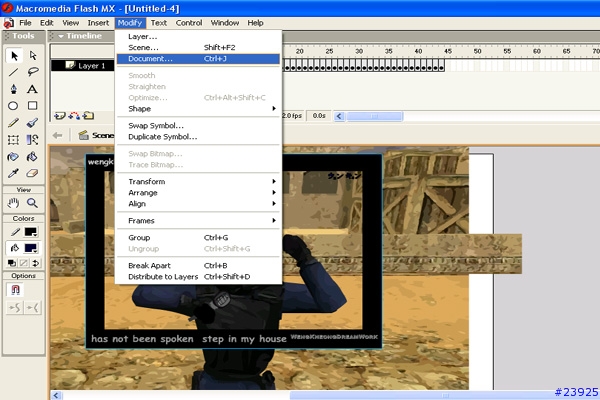Set default black and white colors

tap(12, 263)
